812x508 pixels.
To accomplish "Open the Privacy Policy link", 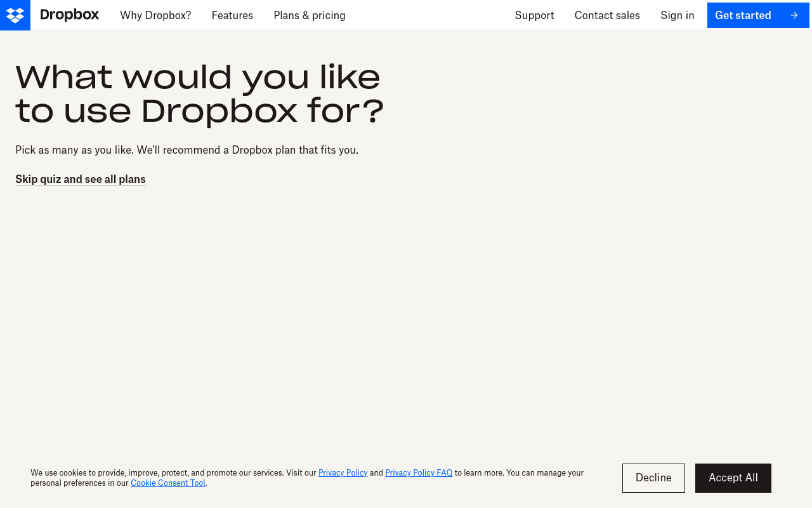I will 343,472.
